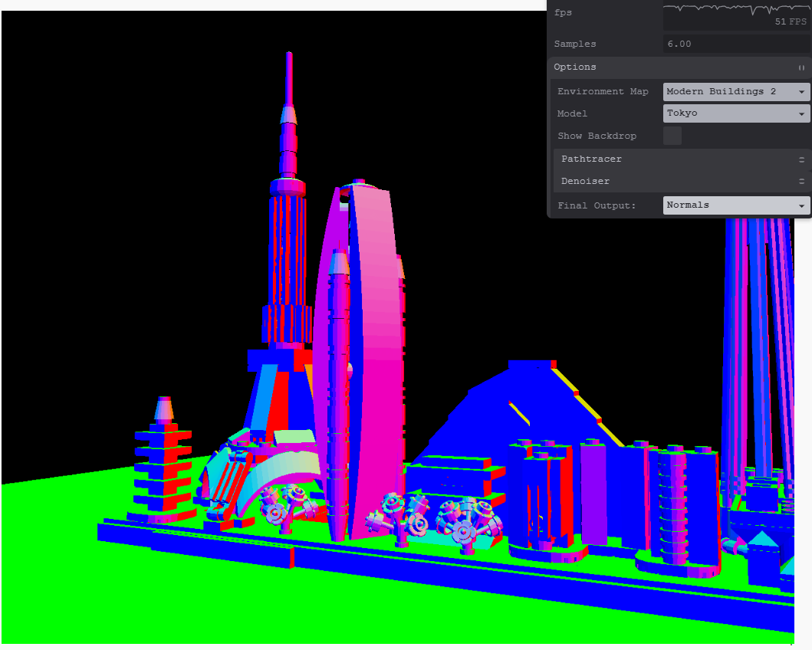The width and height of the screenshot is (812, 650).
Task: Expand the Denoiser section title
Action: [x=585, y=182]
